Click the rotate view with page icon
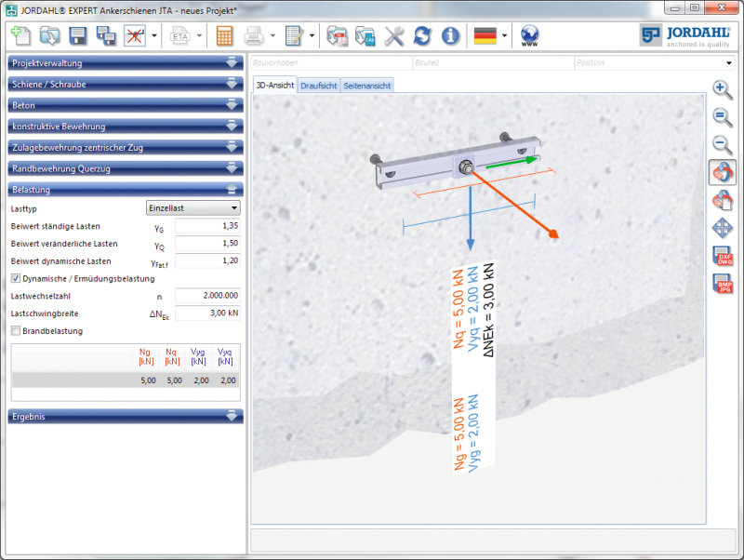The height and width of the screenshot is (560, 744). [x=723, y=200]
